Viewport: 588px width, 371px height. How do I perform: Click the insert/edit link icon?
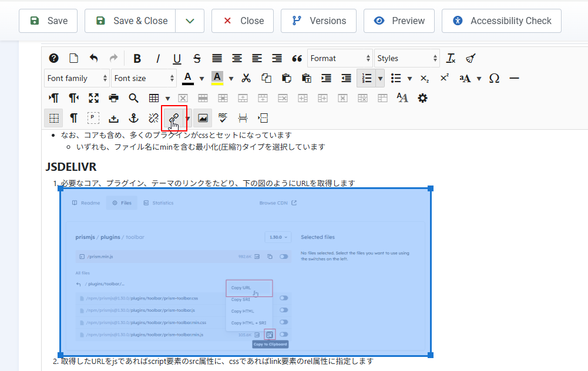click(x=174, y=118)
